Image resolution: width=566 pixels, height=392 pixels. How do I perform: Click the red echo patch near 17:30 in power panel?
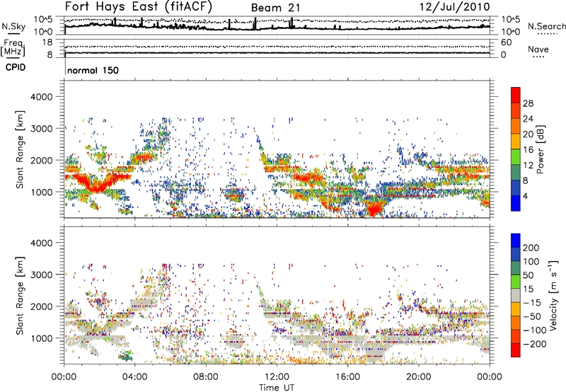pyautogui.click(x=374, y=209)
